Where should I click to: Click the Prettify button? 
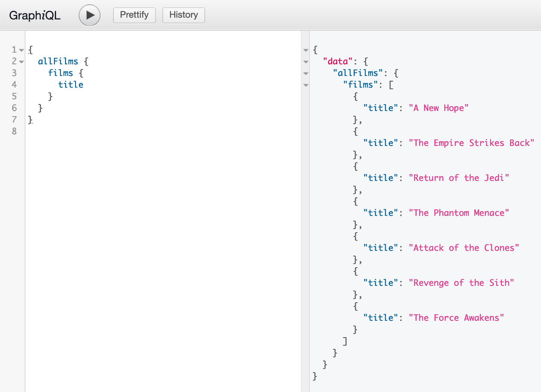[134, 15]
